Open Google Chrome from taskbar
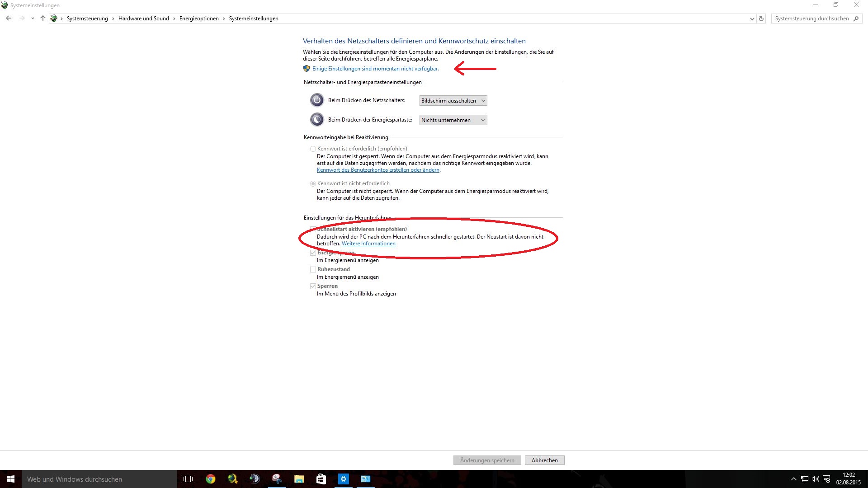Image resolution: width=868 pixels, height=488 pixels. click(210, 479)
